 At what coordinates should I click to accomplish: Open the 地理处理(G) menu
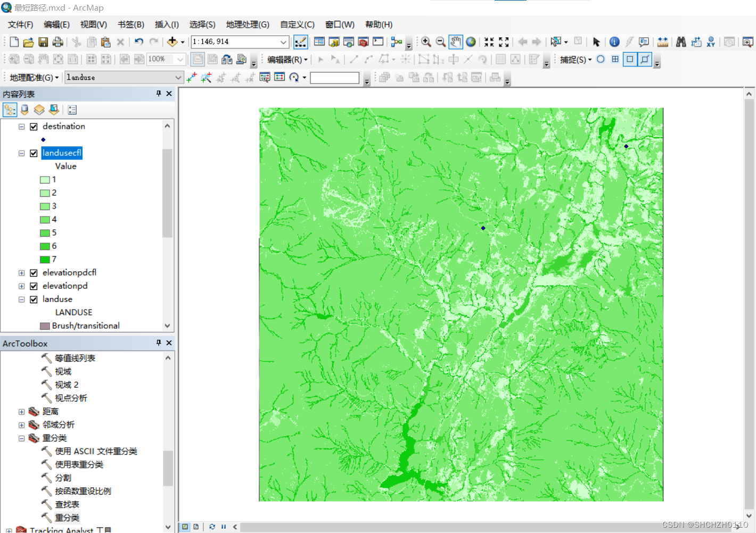click(x=248, y=24)
